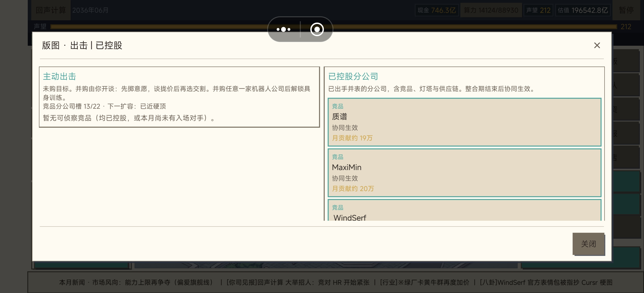
Task: Select the 质谱 subsidiary card
Action: [x=464, y=122]
